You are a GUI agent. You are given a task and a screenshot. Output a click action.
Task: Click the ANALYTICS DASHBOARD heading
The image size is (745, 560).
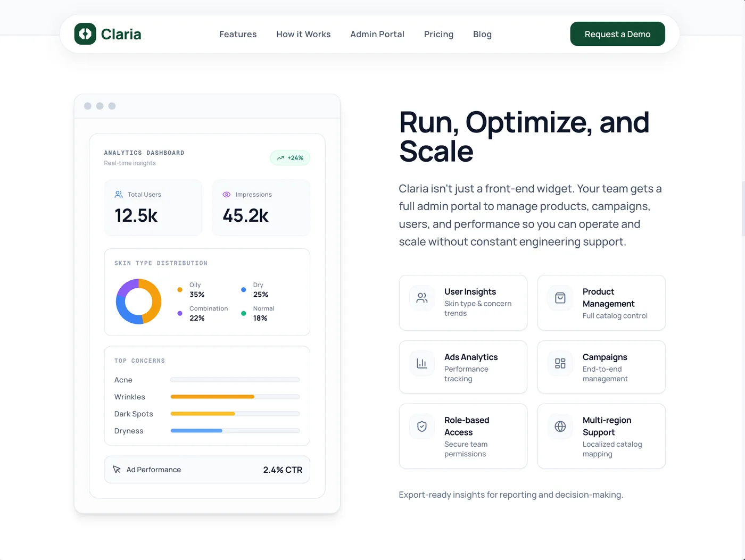(x=144, y=153)
